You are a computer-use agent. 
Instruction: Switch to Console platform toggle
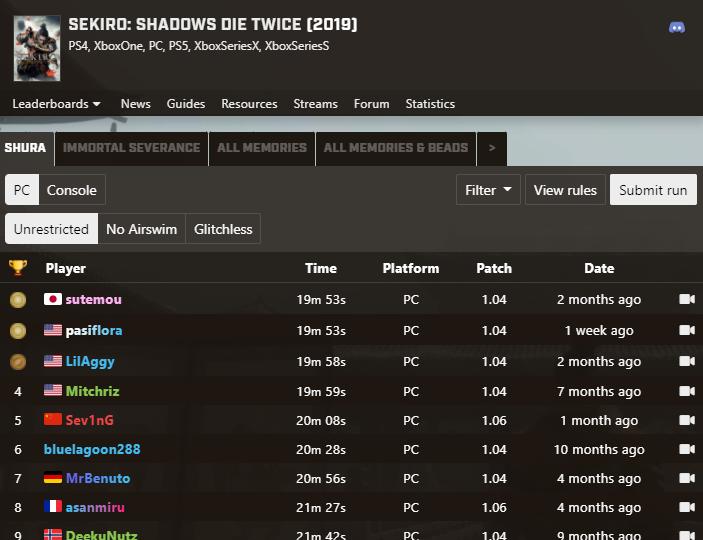[72, 190]
